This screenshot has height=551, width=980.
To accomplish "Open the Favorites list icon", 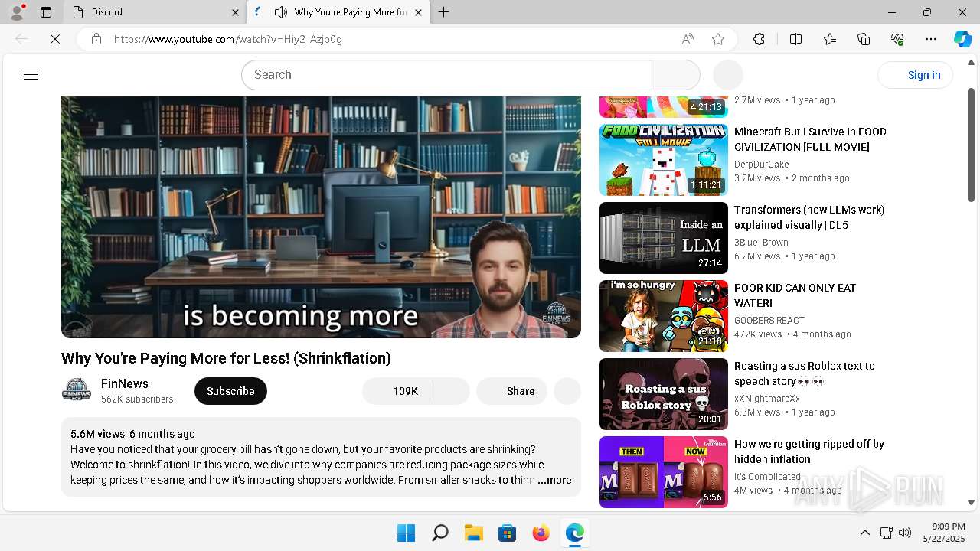I will 830,39.
